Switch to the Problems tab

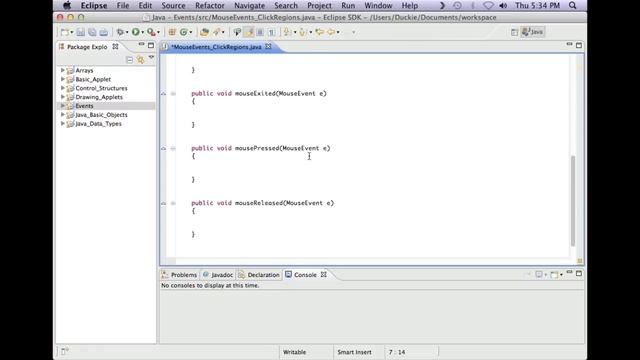pos(179,275)
